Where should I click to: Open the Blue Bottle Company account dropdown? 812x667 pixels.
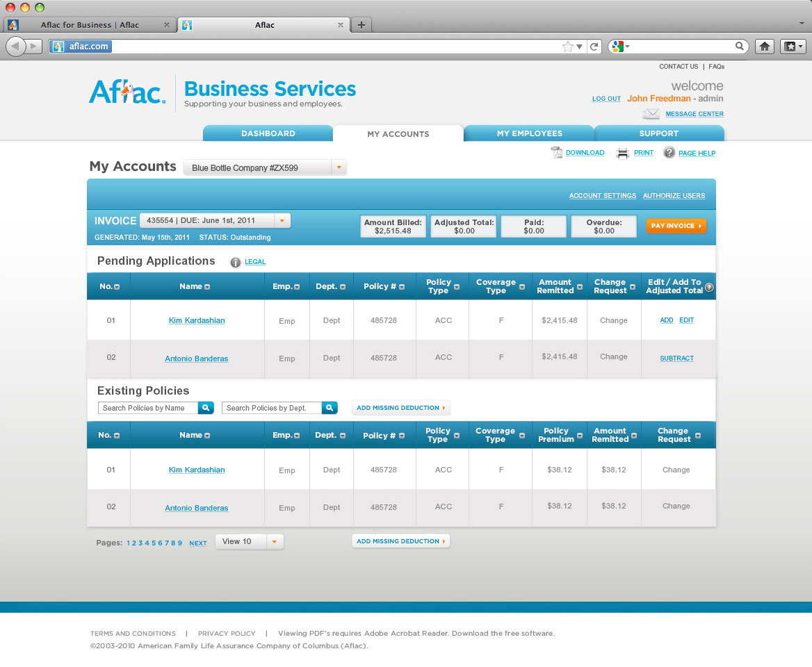click(x=339, y=167)
